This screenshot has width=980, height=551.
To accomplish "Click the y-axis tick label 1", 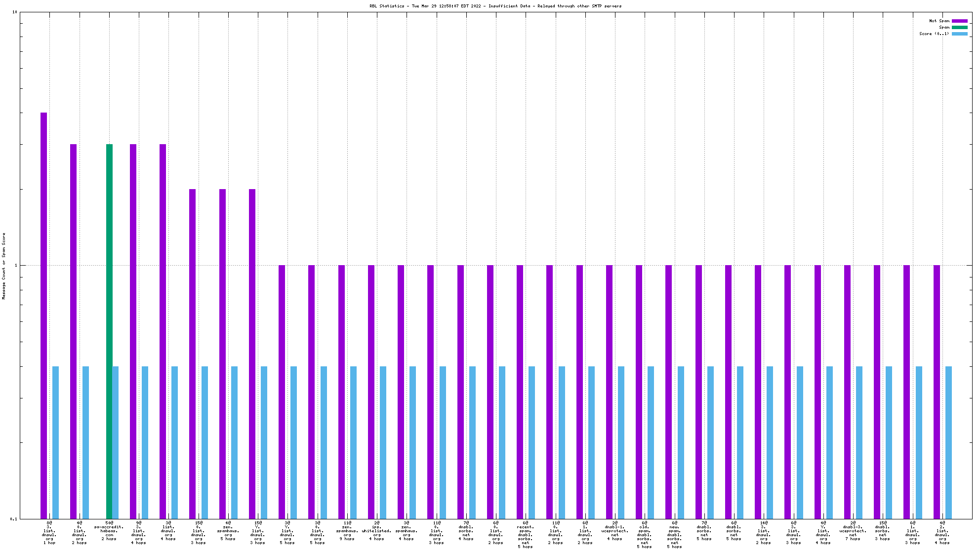I will 16,266.
